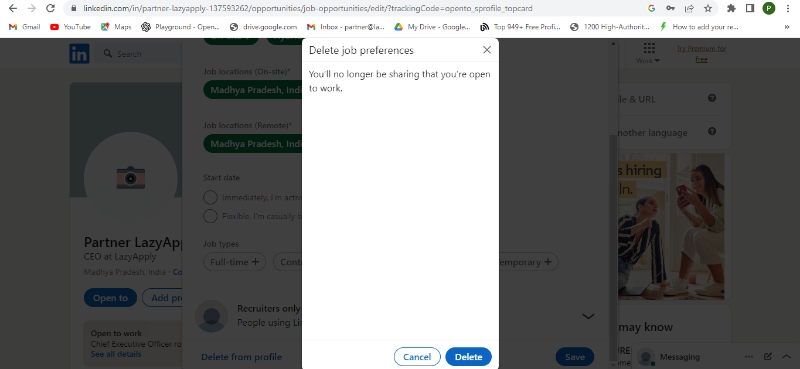
Task: Open the YouTube bookmark
Action: click(70, 27)
